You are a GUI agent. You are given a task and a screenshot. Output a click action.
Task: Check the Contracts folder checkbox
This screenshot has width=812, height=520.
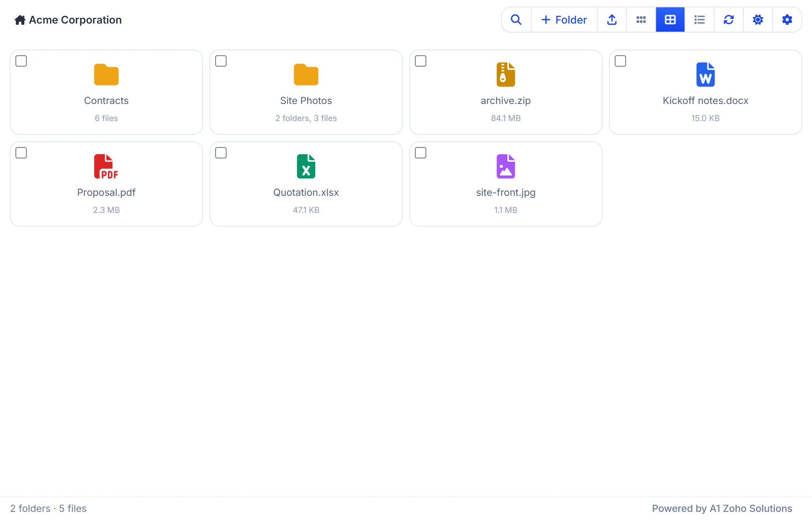21,61
